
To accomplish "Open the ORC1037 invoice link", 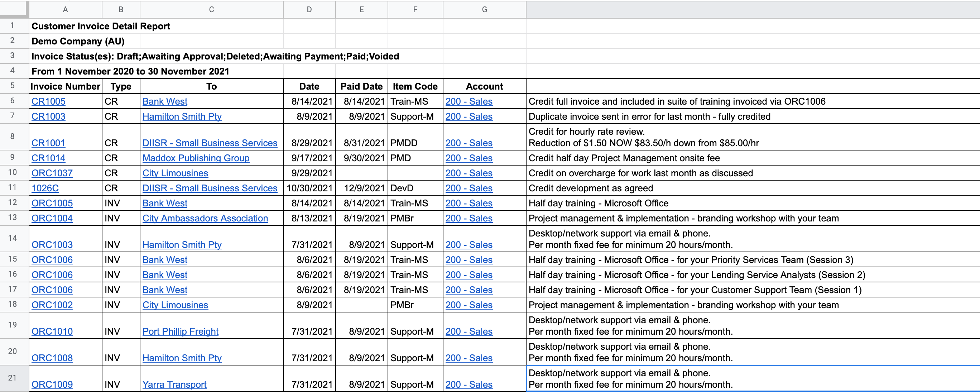I will point(52,173).
